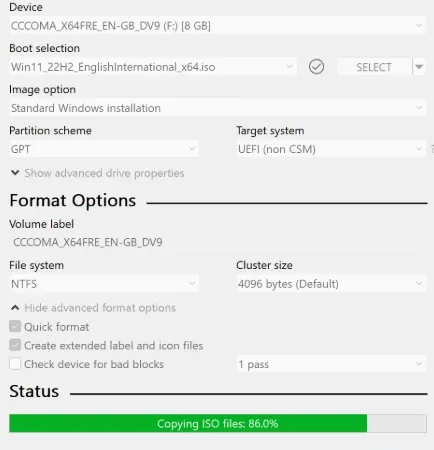434x450 pixels.
Task: Toggle Create extended label and icon files
Action: coord(15,345)
